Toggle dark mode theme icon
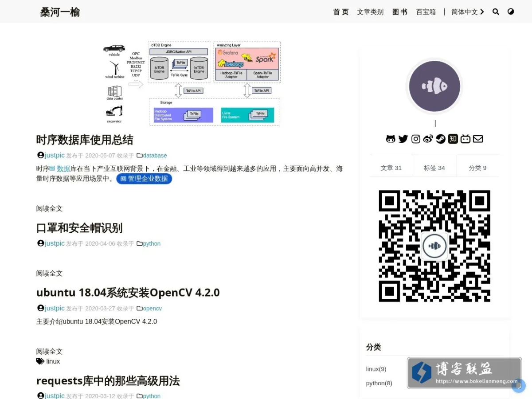This screenshot has width=532, height=399. [x=511, y=12]
